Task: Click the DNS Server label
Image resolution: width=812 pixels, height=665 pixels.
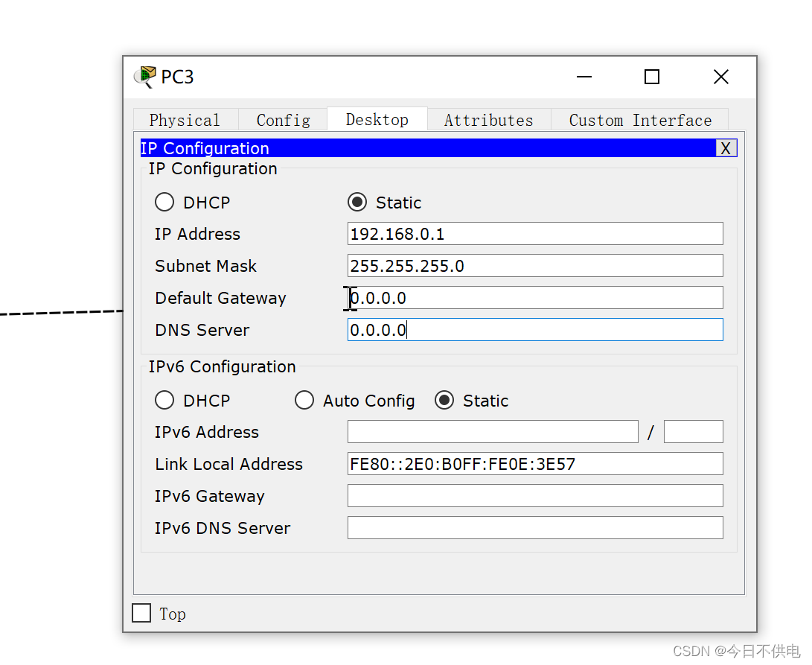Action: click(202, 330)
